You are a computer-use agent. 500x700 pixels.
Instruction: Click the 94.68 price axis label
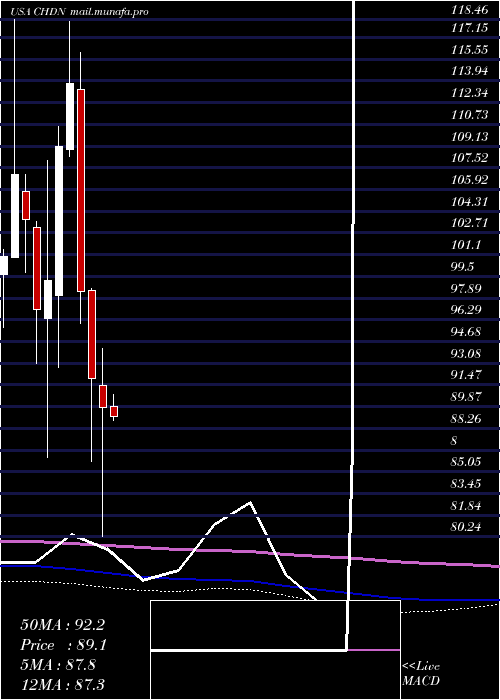click(x=467, y=332)
